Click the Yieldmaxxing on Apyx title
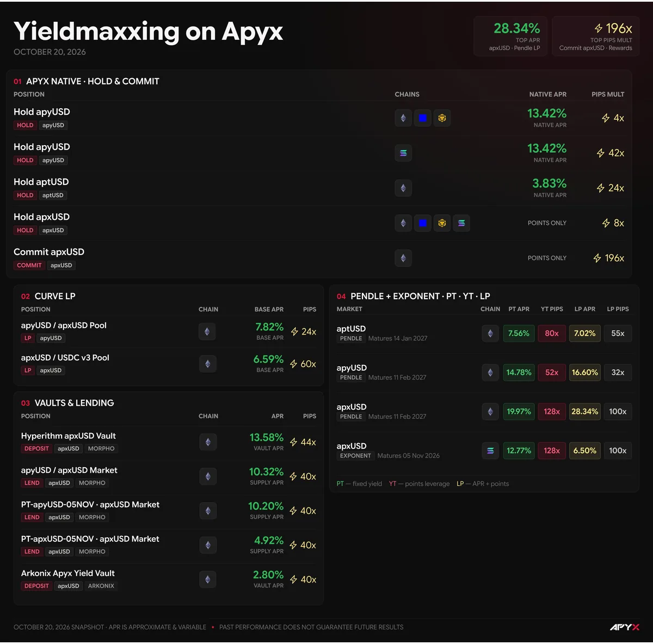The width and height of the screenshot is (653, 644). tap(149, 32)
